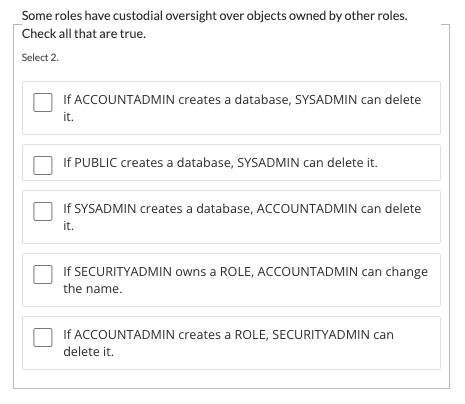This screenshot has height=404, width=465.
Task: Click the words 'delete it.' in the last option
Action: (x=89, y=352)
